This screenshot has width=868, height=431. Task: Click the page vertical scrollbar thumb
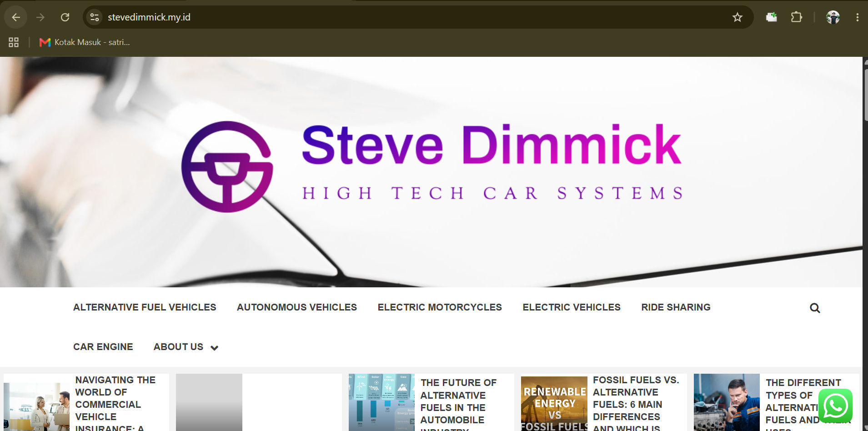point(866,95)
